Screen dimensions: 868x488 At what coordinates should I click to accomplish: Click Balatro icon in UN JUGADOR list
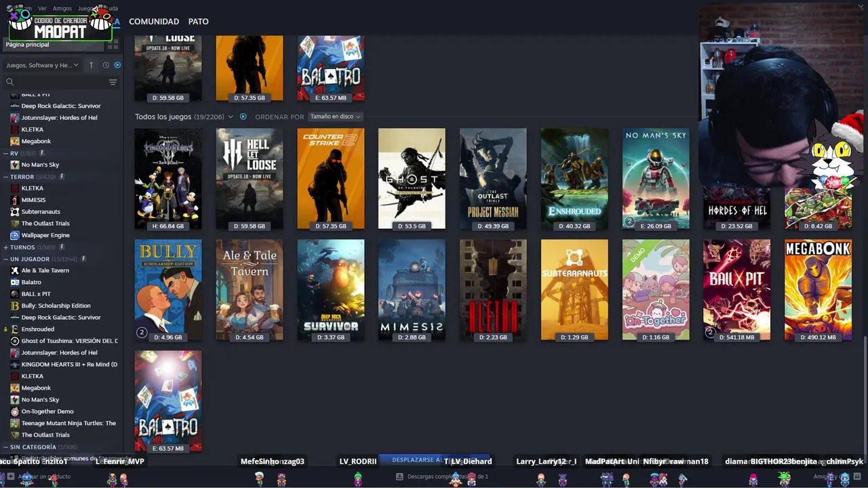point(15,282)
